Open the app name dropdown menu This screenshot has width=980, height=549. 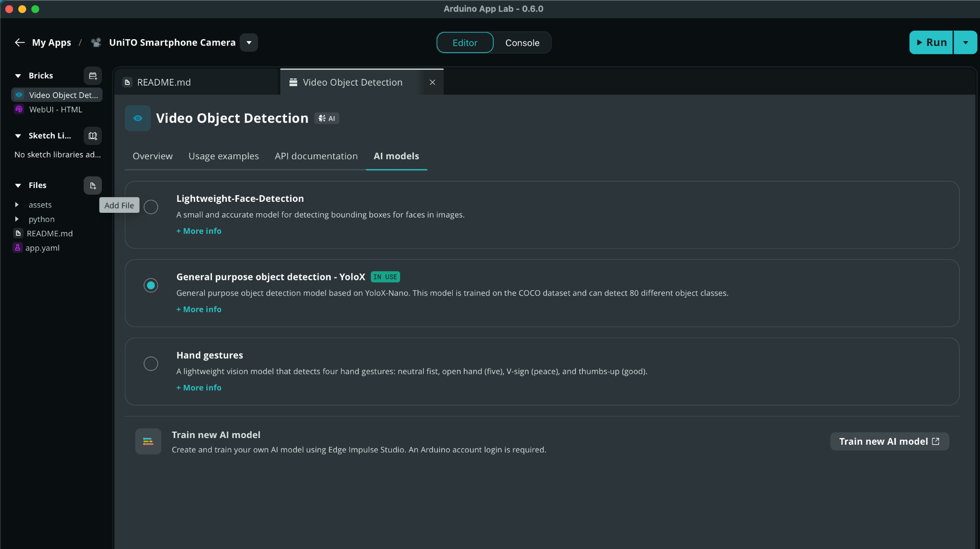click(x=249, y=43)
